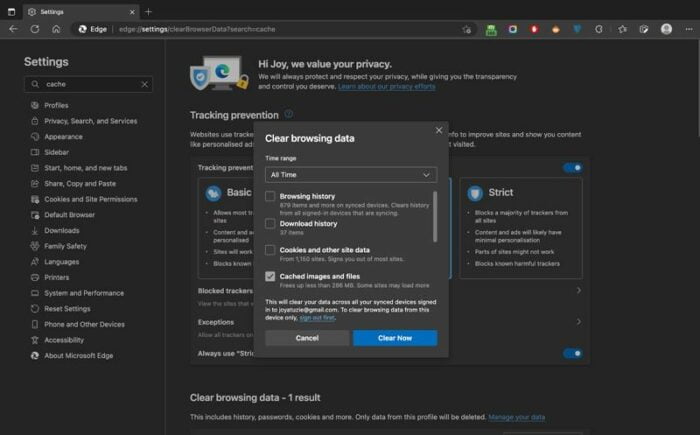Uncheck Cached images and files checkbox
The height and width of the screenshot is (435, 700).
tap(270, 276)
